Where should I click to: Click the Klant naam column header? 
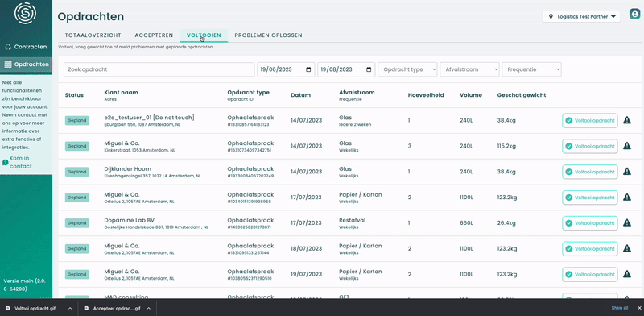pyautogui.click(x=122, y=93)
